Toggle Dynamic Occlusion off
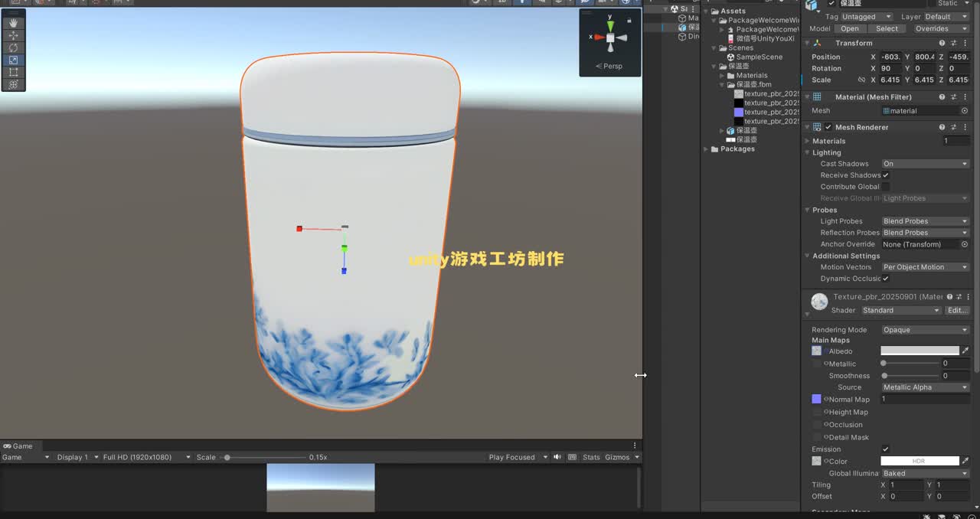Screen dimensions: 980x519 885,279
